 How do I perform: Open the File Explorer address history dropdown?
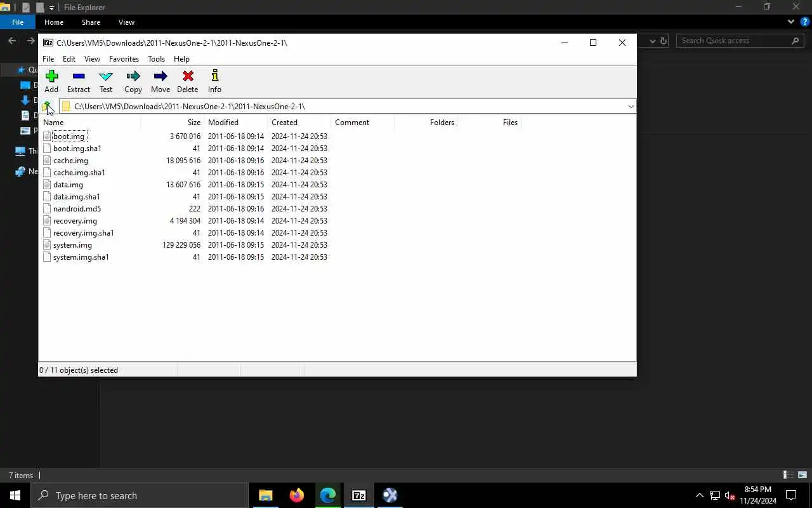pos(653,41)
